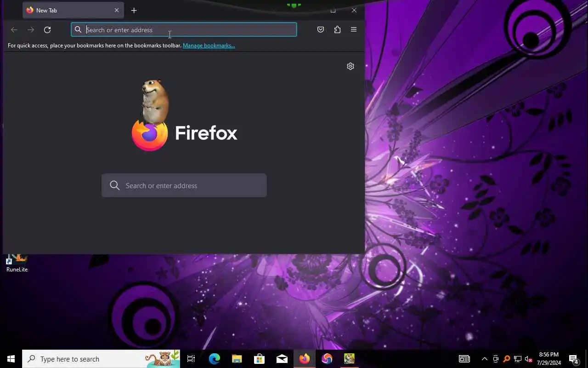The image size is (588, 368).
Task: Save page to Pocket
Action: coord(321,29)
